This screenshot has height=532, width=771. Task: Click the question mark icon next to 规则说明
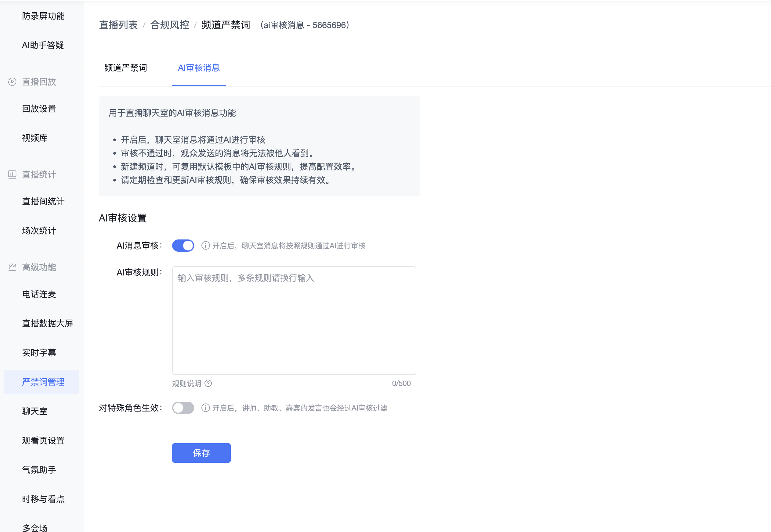tap(208, 383)
